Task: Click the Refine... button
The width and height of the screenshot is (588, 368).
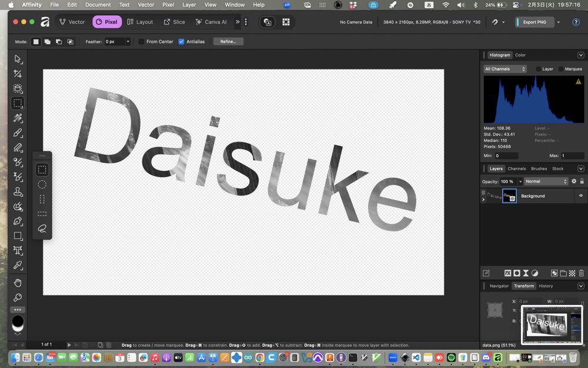Action: [x=228, y=42]
